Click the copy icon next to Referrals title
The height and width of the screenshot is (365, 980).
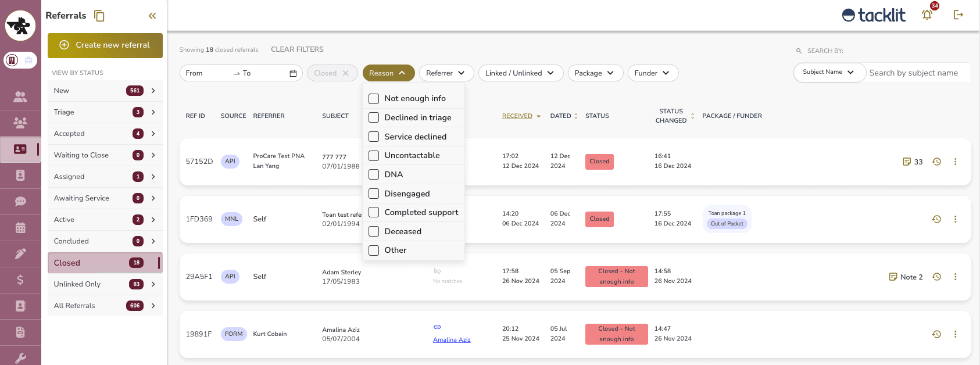(99, 16)
